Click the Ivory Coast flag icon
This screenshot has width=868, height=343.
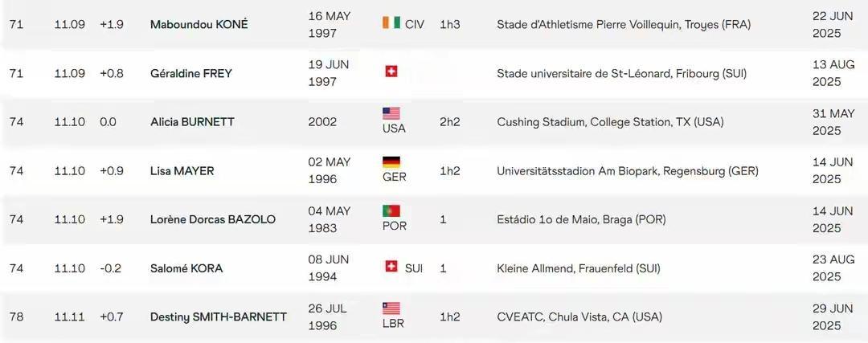click(x=391, y=23)
